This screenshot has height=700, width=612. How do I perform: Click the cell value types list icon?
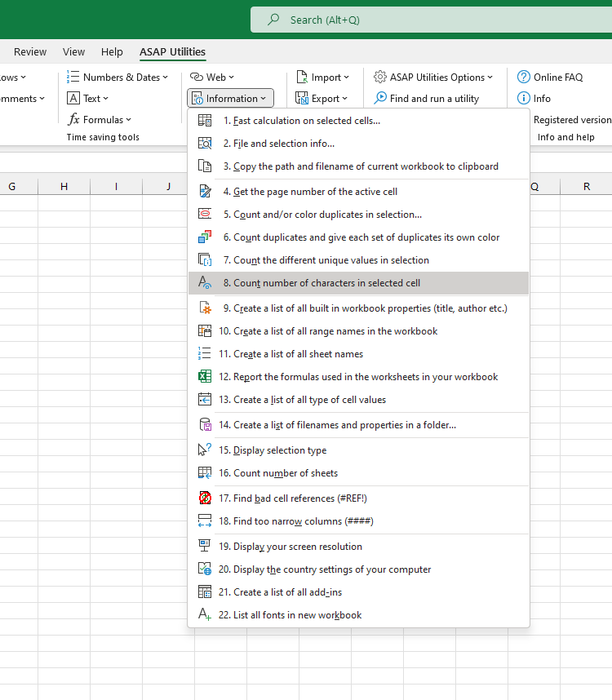(205, 399)
